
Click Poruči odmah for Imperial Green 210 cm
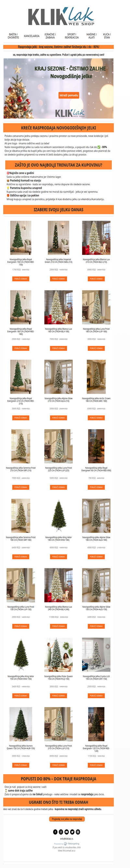tap(58, 279)
